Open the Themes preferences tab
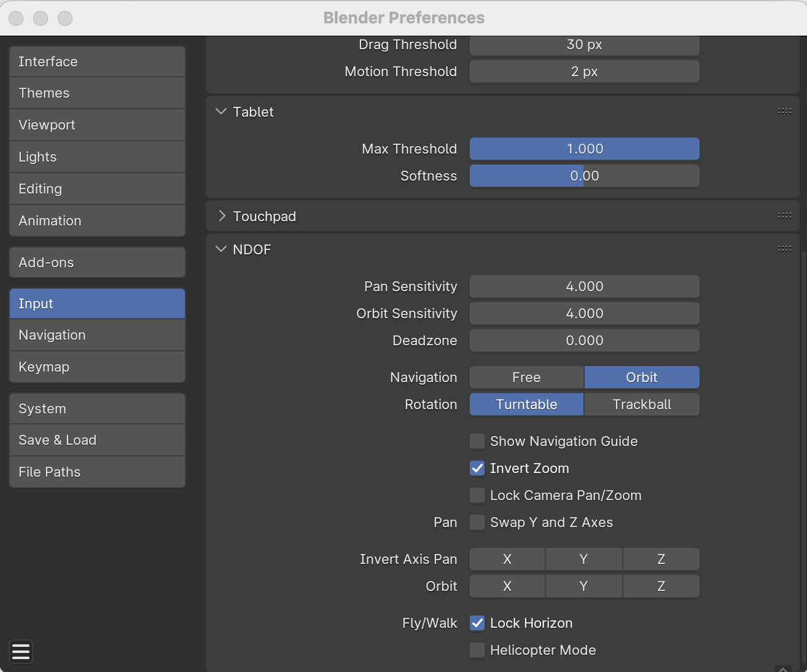Screen dimensions: 807x672 (97, 93)
